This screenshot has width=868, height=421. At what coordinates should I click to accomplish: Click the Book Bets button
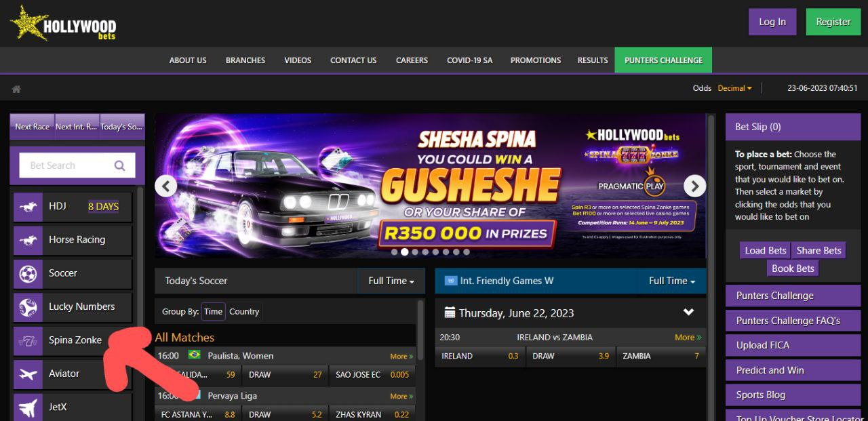(x=793, y=268)
